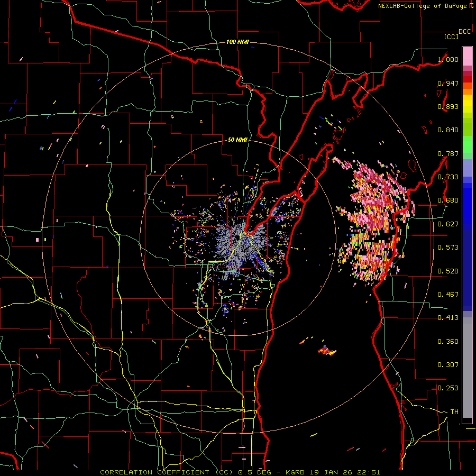
Task: Click the 50 NMI range ring label
Action: (237, 140)
